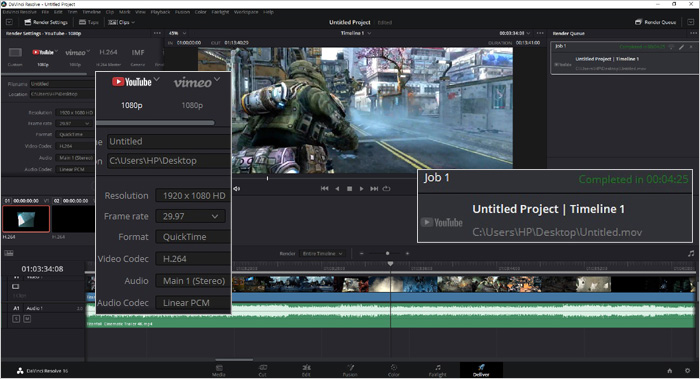
Task: Select clip 02 black thumbnail
Action: (x=74, y=219)
